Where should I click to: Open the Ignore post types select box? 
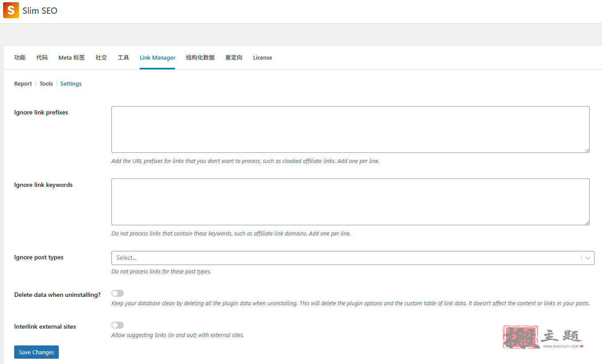click(x=353, y=258)
